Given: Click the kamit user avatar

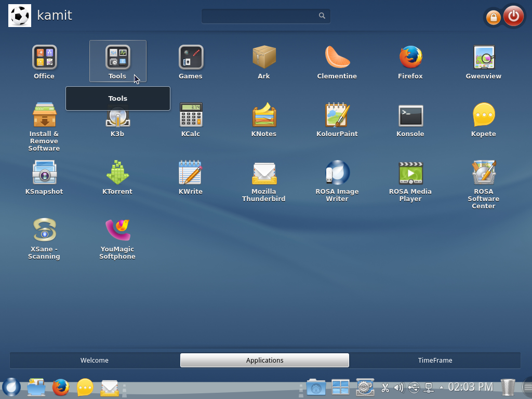Looking at the screenshot, I should [20, 16].
